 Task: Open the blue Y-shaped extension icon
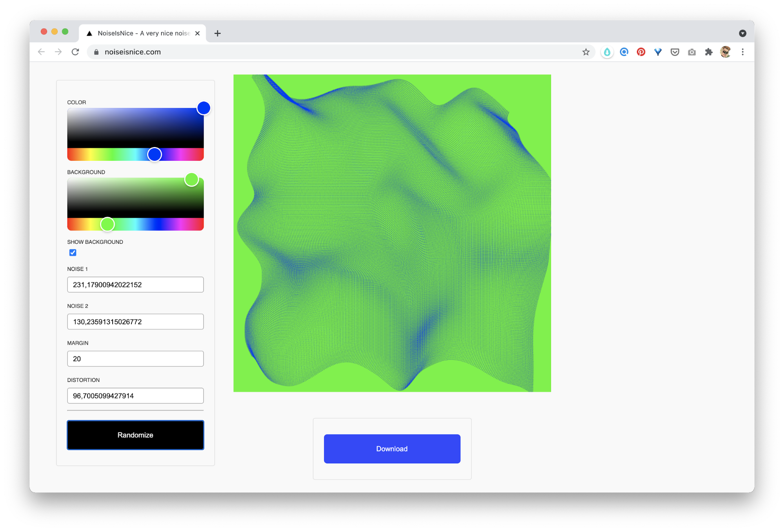pyautogui.click(x=658, y=52)
